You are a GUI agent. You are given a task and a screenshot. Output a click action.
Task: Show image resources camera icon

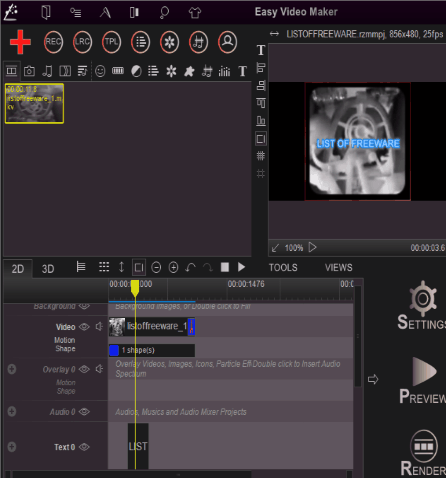pos(29,71)
